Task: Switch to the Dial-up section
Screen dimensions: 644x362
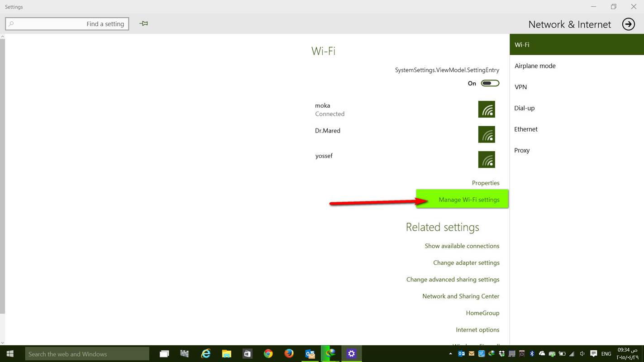Action: (577, 108)
